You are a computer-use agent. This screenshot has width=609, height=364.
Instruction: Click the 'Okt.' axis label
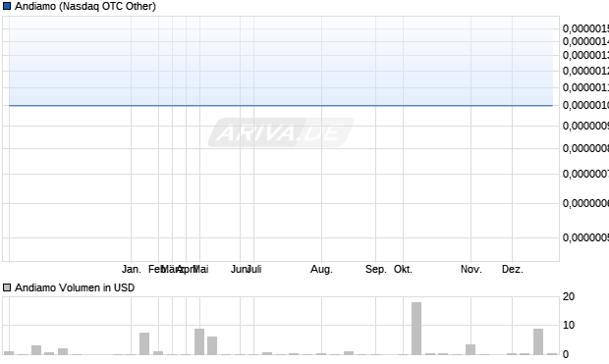(403, 269)
